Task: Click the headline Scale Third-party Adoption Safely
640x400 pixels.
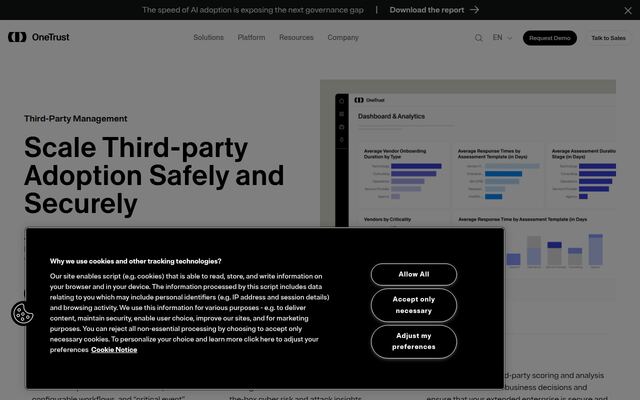Action: point(154,175)
